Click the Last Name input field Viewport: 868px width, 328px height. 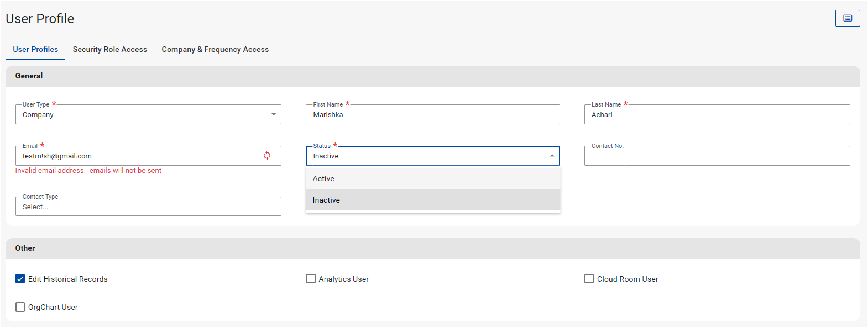click(717, 114)
